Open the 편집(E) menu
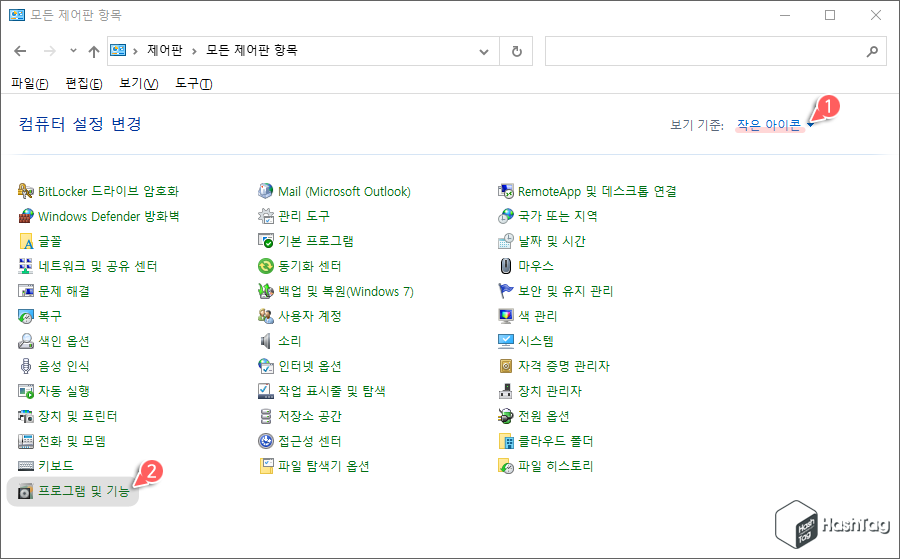This screenshot has height=559, width=900. (84, 84)
